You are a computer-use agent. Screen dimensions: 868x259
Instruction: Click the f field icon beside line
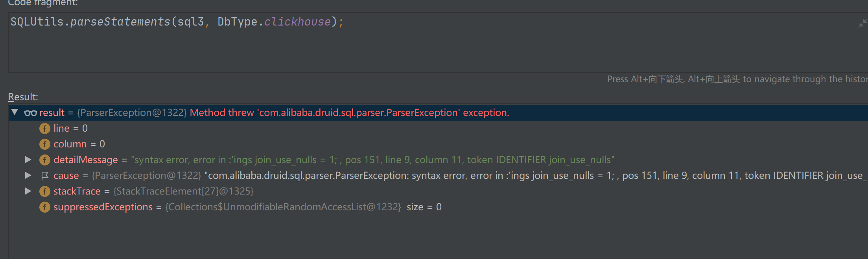[45, 128]
